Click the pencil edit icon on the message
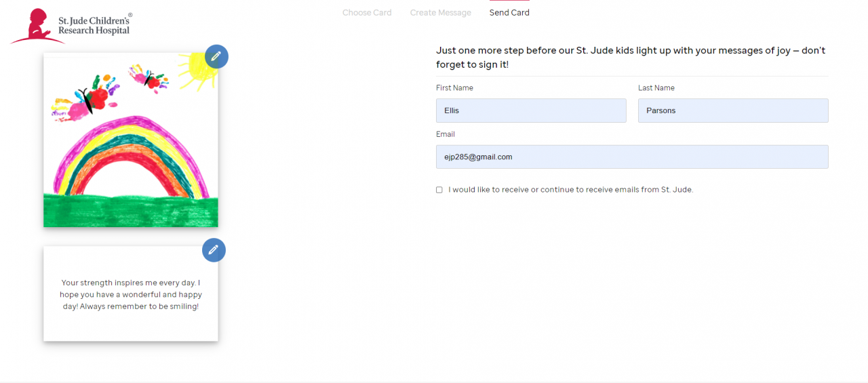The width and height of the screenshot is (868, 383). pyautogui.click(x=214, y=250)
